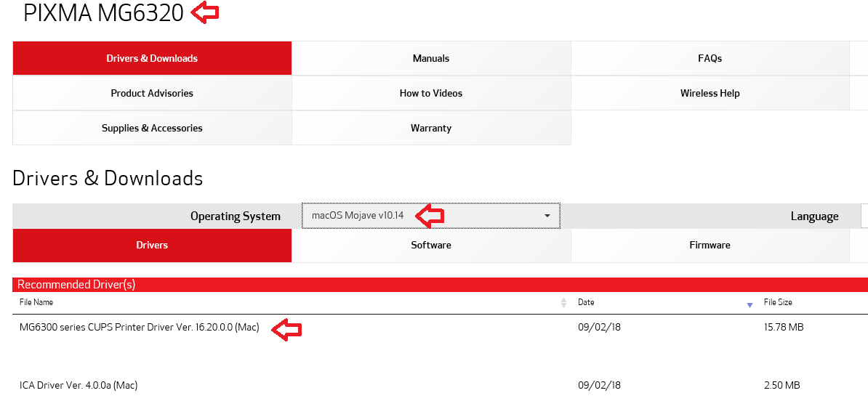Show the Firmware sub-tab

coord(710,245)
